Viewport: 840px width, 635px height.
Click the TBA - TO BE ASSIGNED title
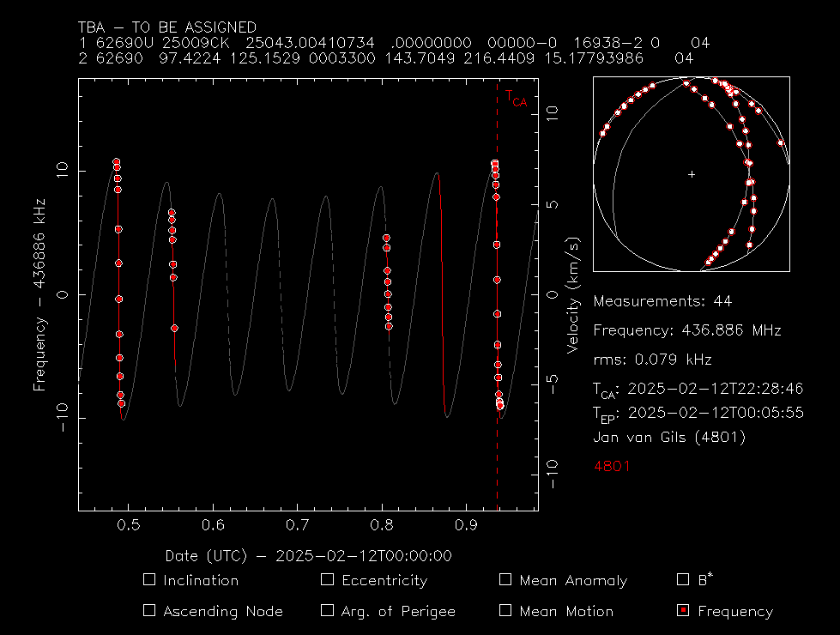point(166,27)
